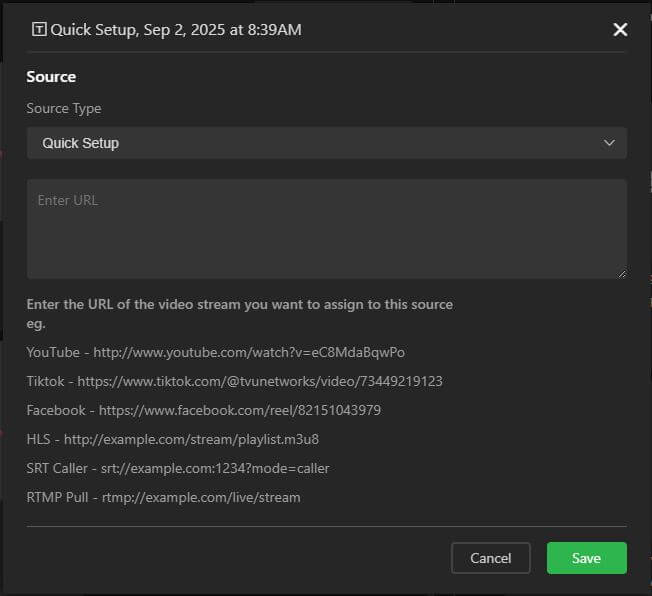Click the YouTube example URL line
The width and height of the screenshot is (652, 596).
[x=215, y=352]
